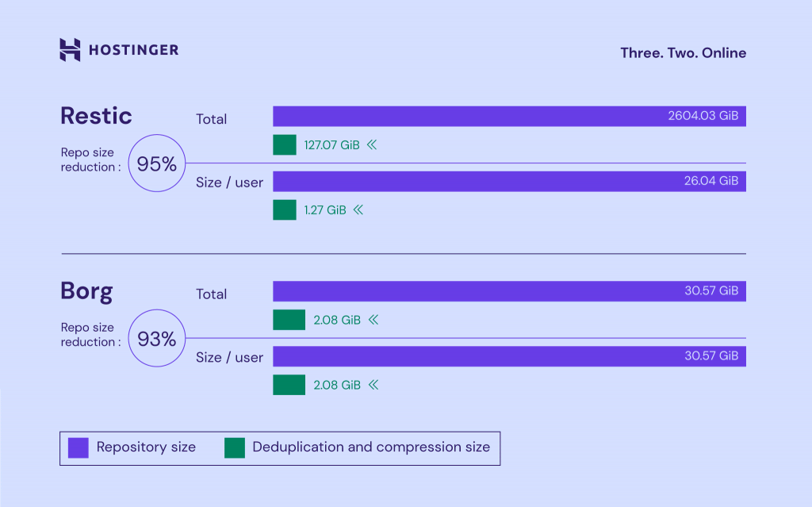This screenshot has height=507, width=812.
Task: Click the Borg total 2.08 GiB chevron arrows
Action: pyautogui.click(x=373, y=321)
